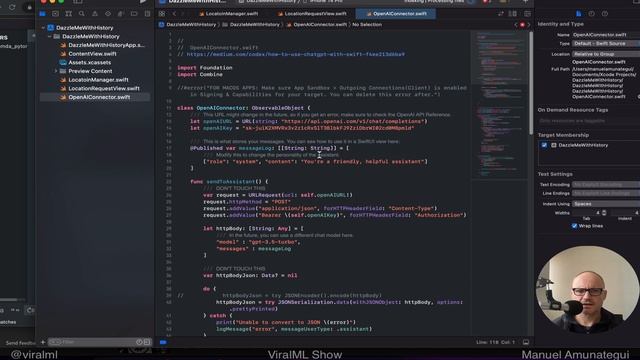Click the add file plus button below navigator
The image size is (640, 360).
[x=43, y=342]
